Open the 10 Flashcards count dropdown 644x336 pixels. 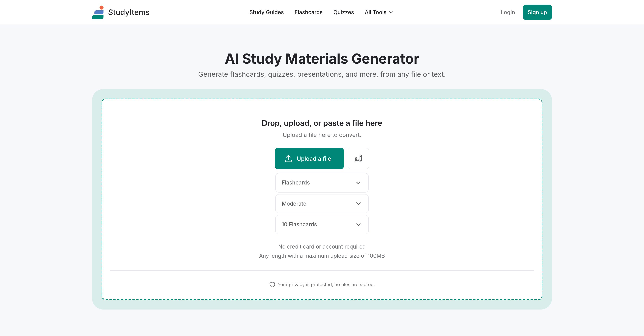[x=322, y=224]
